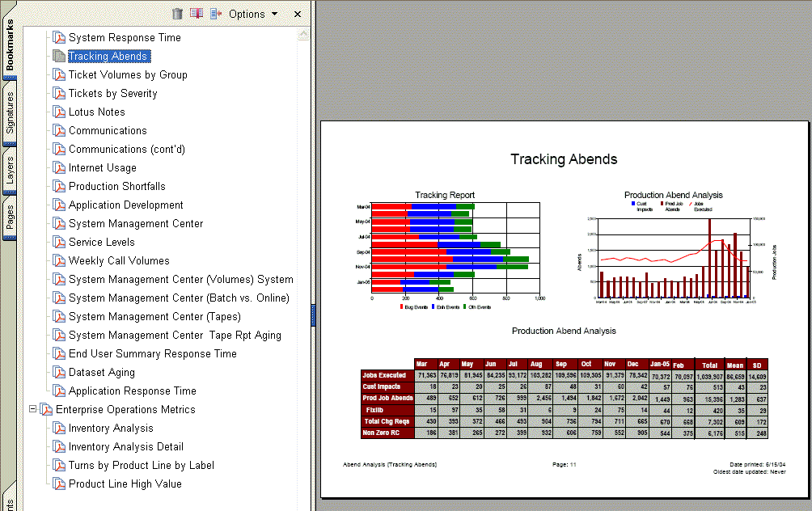Click the Turns by Product Line icon

[59, 466]
